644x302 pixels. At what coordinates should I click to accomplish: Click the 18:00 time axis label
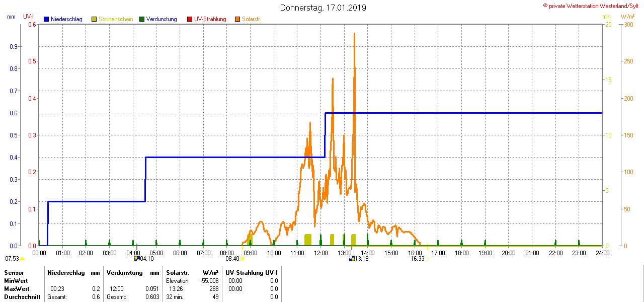coord(462,253)
